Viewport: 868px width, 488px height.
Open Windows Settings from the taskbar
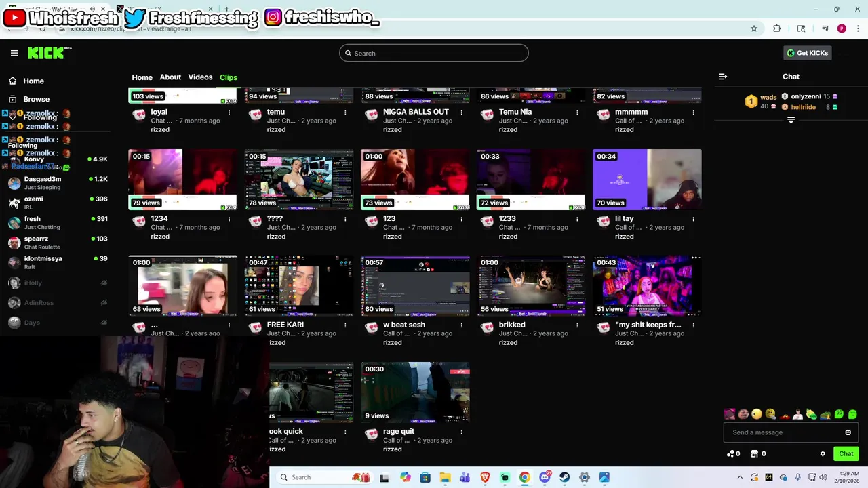point(585,477)
